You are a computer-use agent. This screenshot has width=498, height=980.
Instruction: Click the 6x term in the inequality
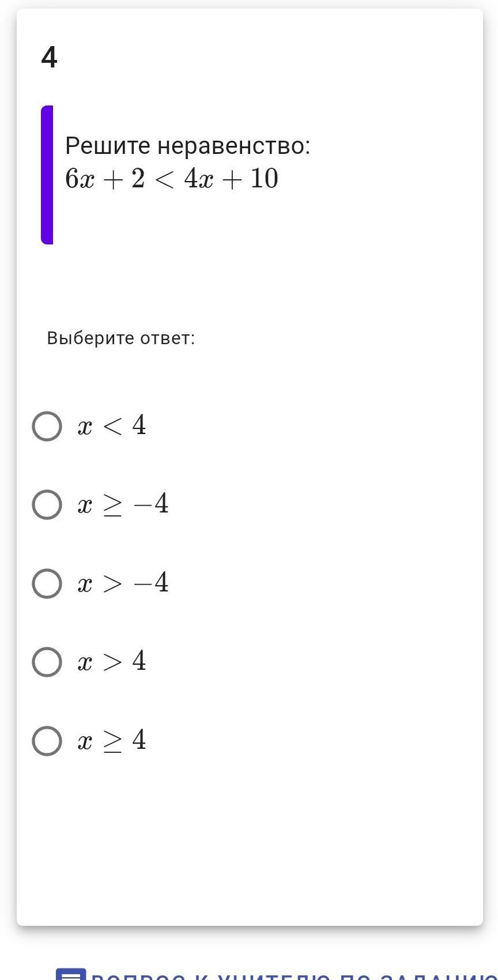click(x=80, y=179)
